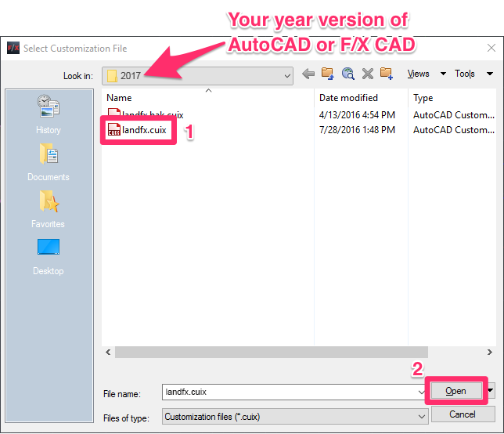Select the landfx.cuix file icon
The height and width of the screenshot is (434, 504).
pyautogui.click(x=113, y=129)
